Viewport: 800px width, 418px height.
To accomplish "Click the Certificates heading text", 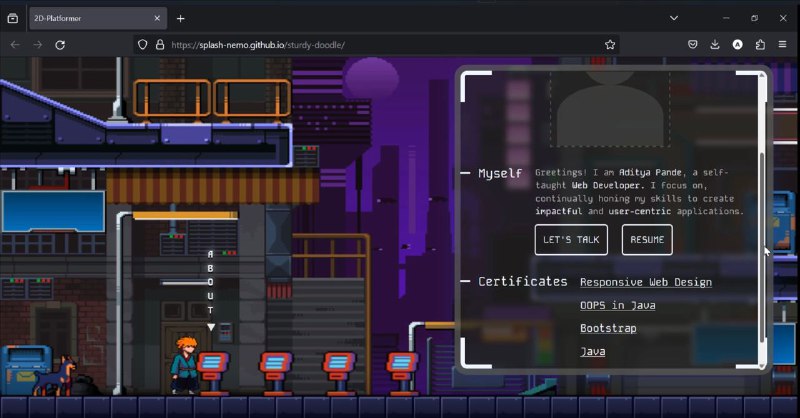I will point(522,281).
